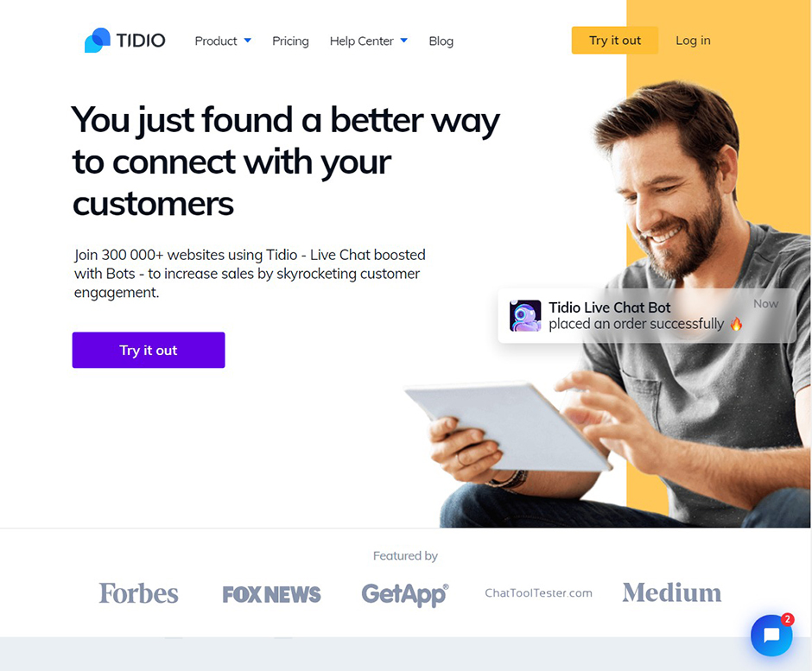Click the fire emoji in the notification
The height and width of the screenshot is (671, 812).
[736, 324]
